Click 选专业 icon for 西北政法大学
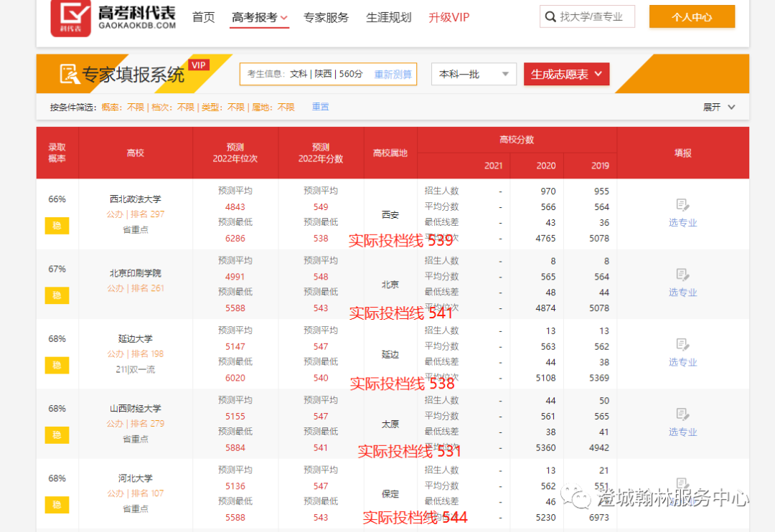Viewport: 775px width, 532px height. tap(682, 204)
